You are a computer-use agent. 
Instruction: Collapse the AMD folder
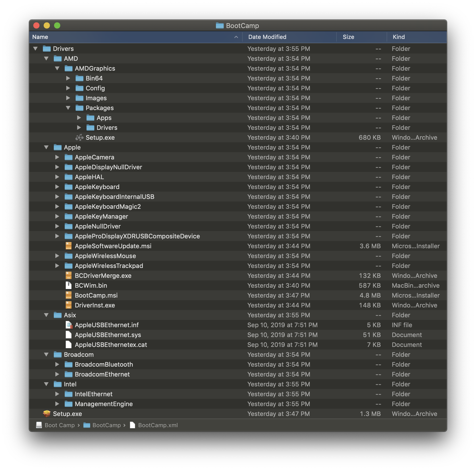click(47, 58)
